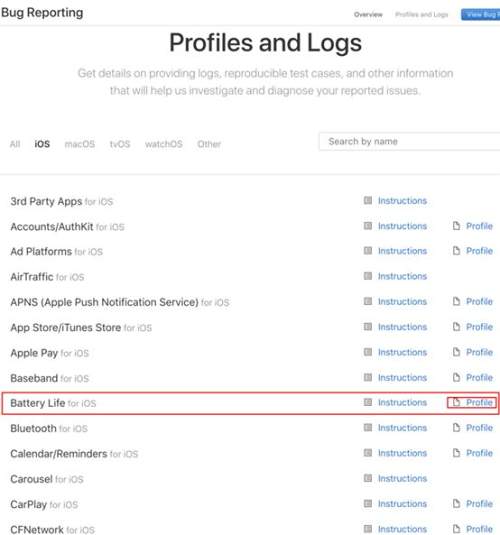Click the Instructions icon for 3rd Party Apps

[x=368, y=200]
